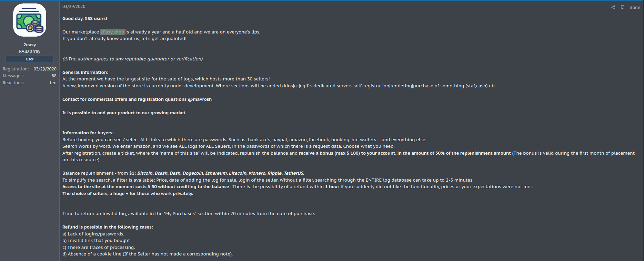Image resolution: width=644 pixels, height=261 pixels.
Task: Click the User badge under the username
Action: 30,59
